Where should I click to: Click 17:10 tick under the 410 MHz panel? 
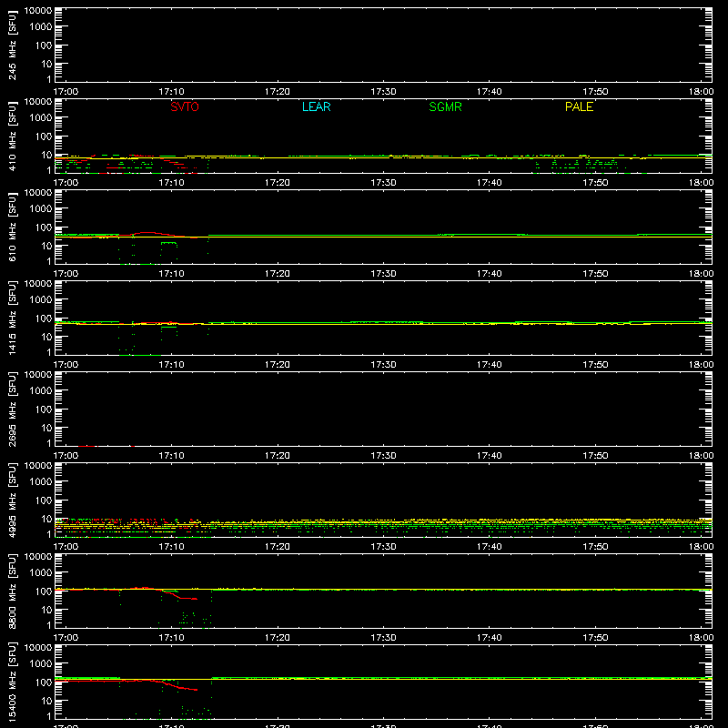(172, 183)
